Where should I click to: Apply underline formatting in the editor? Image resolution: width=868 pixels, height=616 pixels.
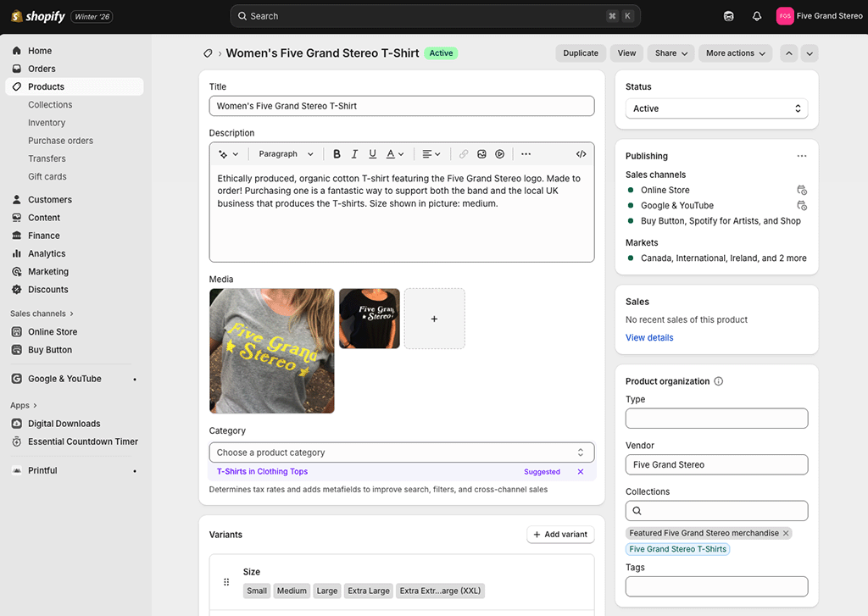pos(372,153)
